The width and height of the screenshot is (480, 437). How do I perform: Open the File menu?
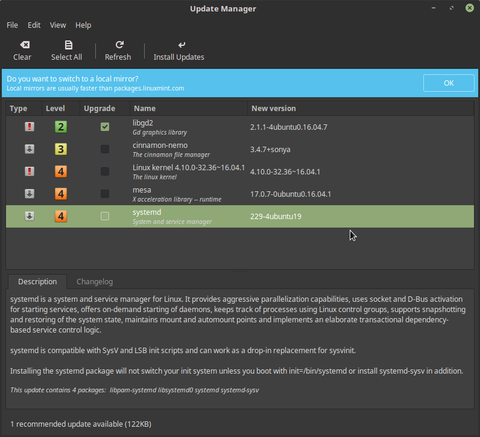coord(12,25)
